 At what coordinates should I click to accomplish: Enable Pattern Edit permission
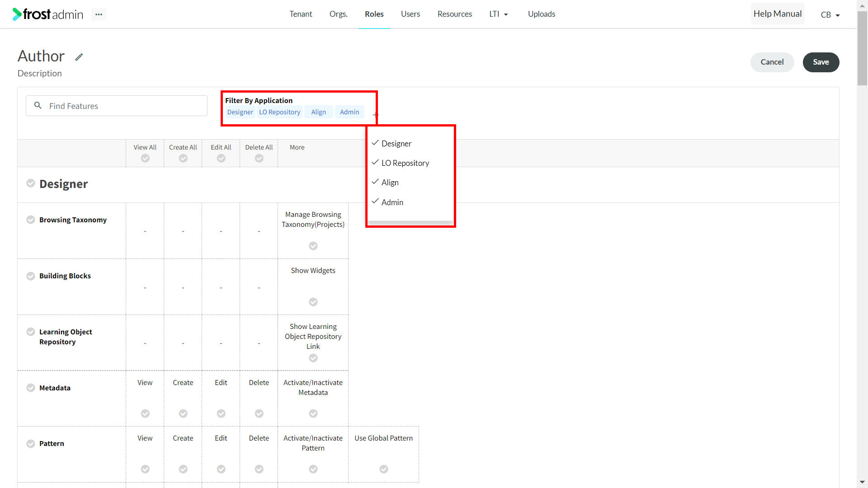pos(221,469)
